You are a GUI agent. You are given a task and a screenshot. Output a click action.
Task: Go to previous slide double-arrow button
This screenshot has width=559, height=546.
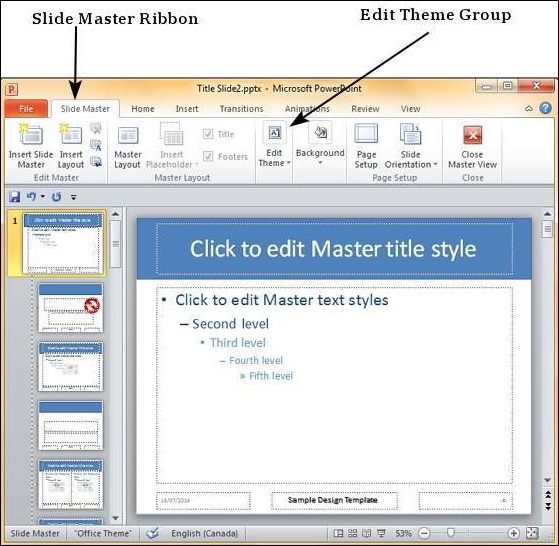click(548, 495)
